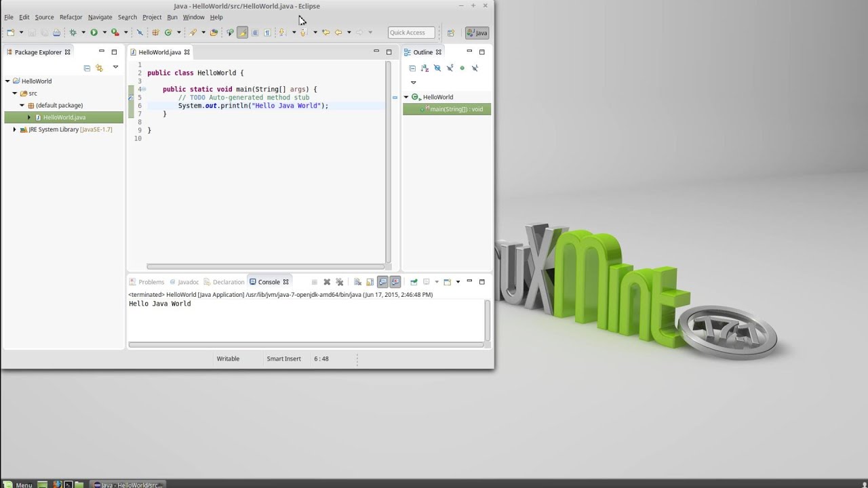Toggle Link with Editor in Package Explorer
This screenshot has height=488, width=868.
[x=99, y=68]
